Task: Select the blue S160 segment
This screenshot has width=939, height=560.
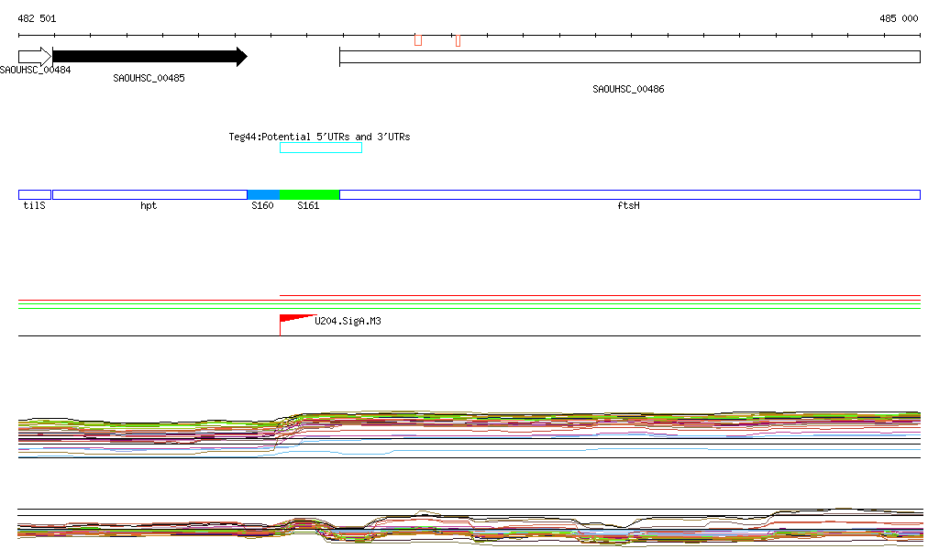Action: (x=263, y=194)
